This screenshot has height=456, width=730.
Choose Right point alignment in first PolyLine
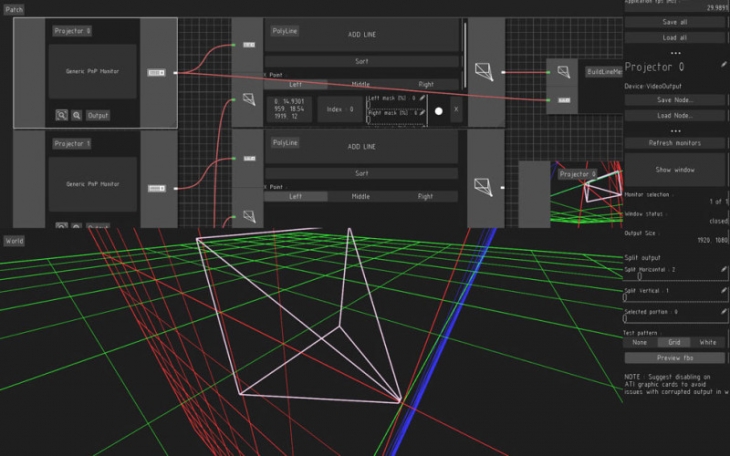tap(425, 85)
